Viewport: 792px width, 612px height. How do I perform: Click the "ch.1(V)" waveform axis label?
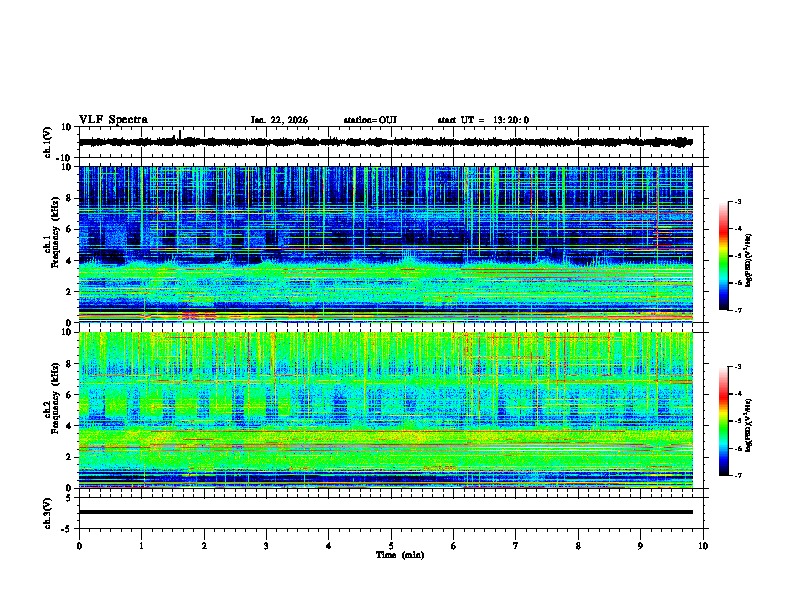[48, 142]
